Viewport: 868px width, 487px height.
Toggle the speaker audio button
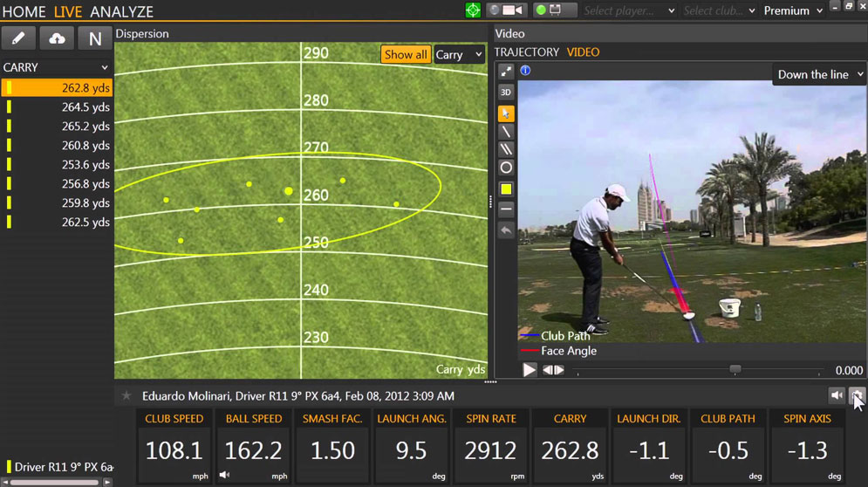pyautogui.click(x=837, y=395)
